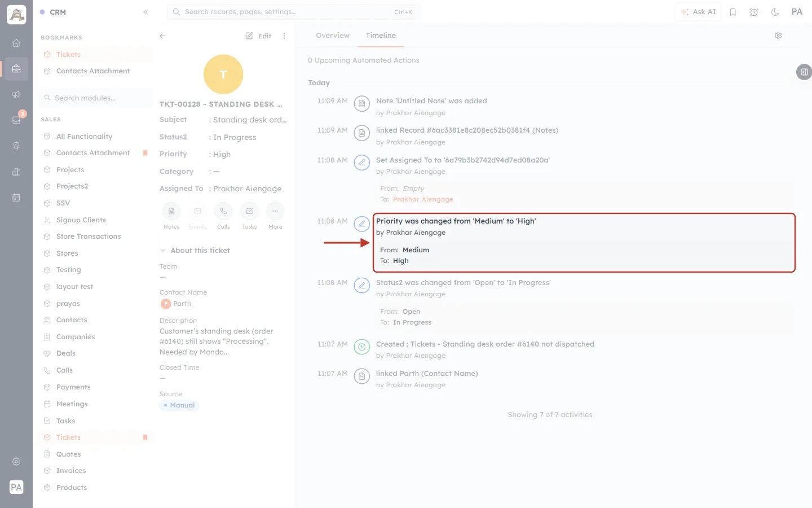Image resolution: width=812 pixels, height=508 pixels.
Task: Switch to the Overview tab
Action: pos(333,35)
